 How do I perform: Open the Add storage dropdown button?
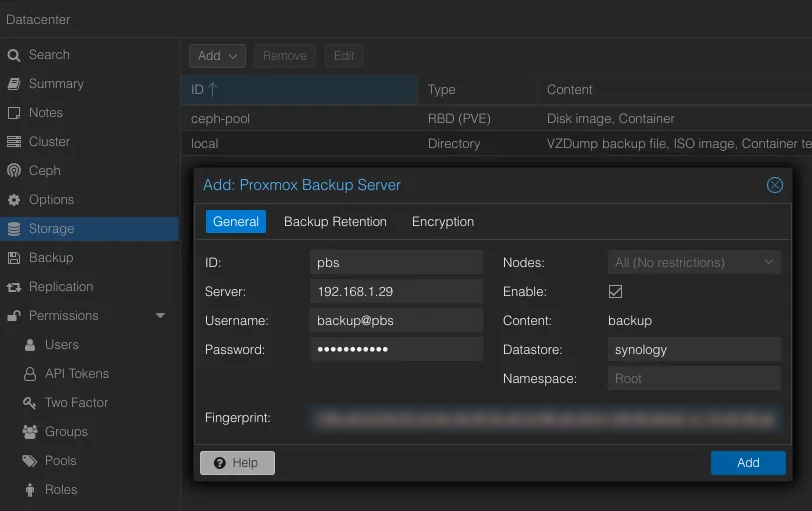[x=218, y=56]
